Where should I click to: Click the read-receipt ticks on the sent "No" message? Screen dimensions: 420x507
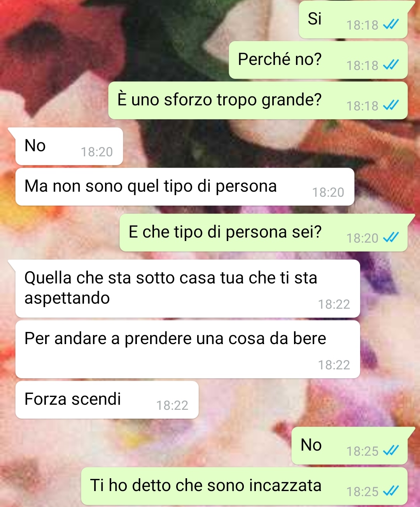tap(391, 451)
